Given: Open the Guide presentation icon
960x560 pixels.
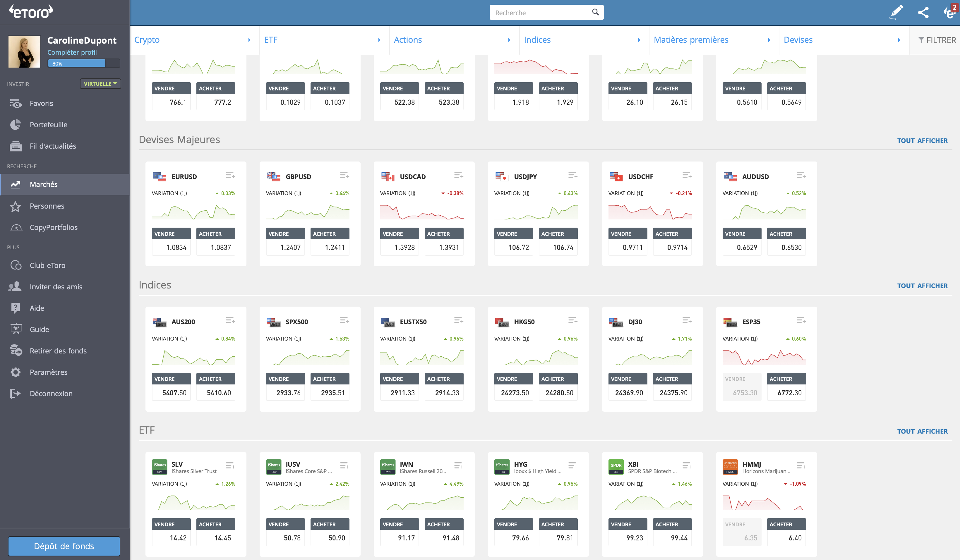Looking at the screenshot, I should pos(16,329).
